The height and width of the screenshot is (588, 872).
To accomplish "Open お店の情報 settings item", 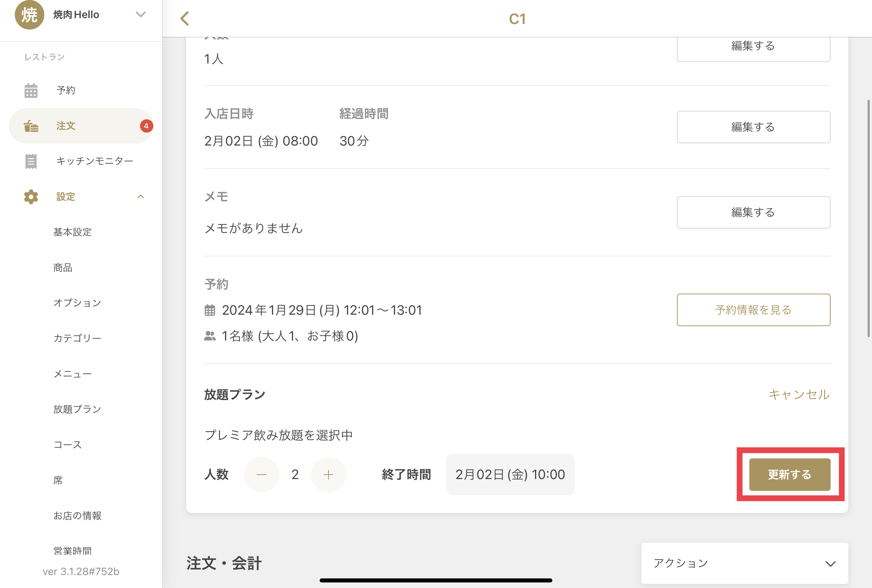I will pos(77,516).
